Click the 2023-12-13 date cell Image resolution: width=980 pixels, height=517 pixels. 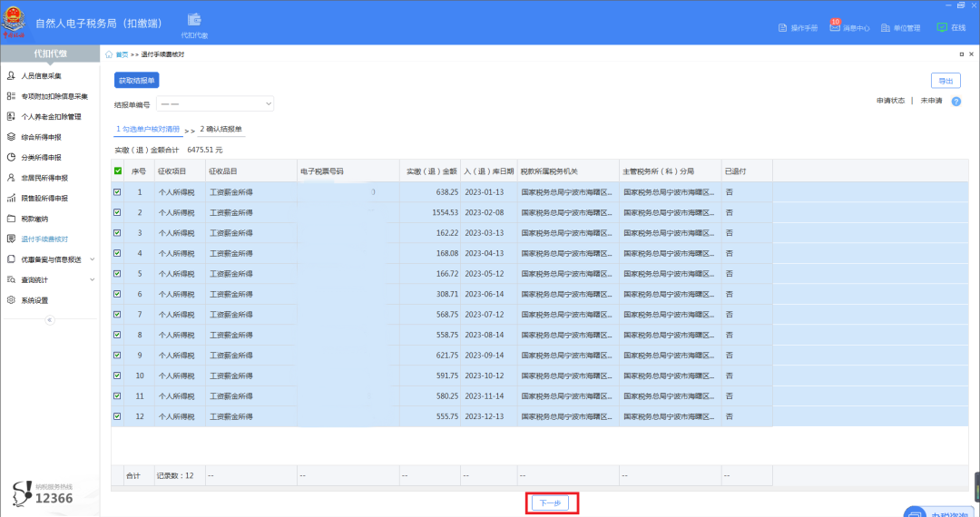pyautogui.click(x=485, y=415)
